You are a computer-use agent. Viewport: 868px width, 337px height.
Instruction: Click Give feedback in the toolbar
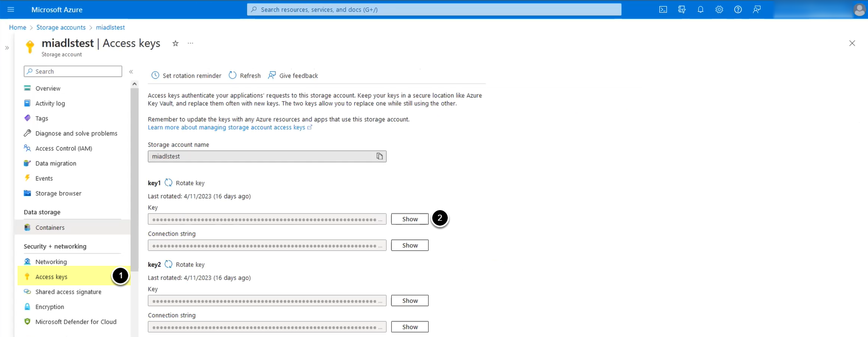[x=293, y=76]
